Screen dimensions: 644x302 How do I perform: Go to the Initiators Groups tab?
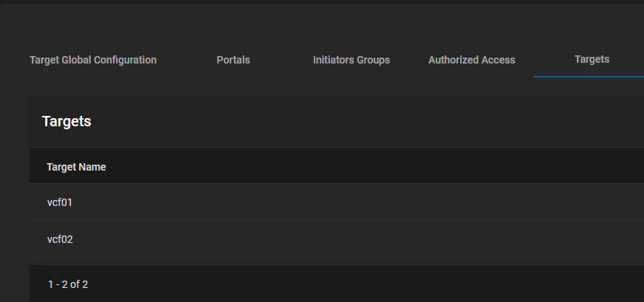coord(351,60)
